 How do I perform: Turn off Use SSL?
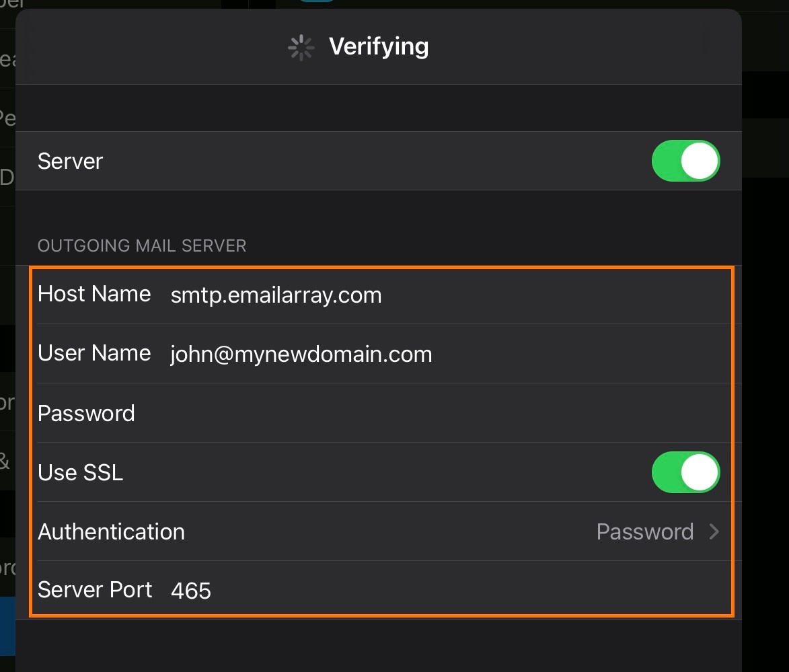point(685,472)
